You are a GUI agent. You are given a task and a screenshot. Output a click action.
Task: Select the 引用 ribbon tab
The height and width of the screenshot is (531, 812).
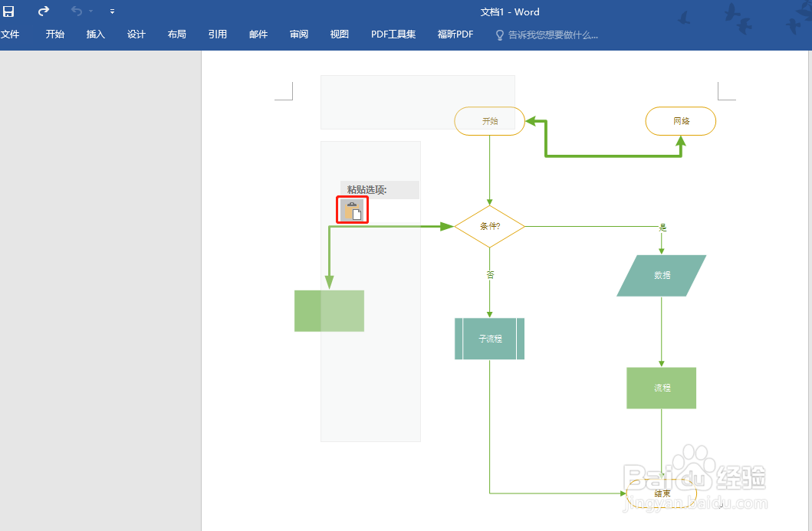pos(218,34)
